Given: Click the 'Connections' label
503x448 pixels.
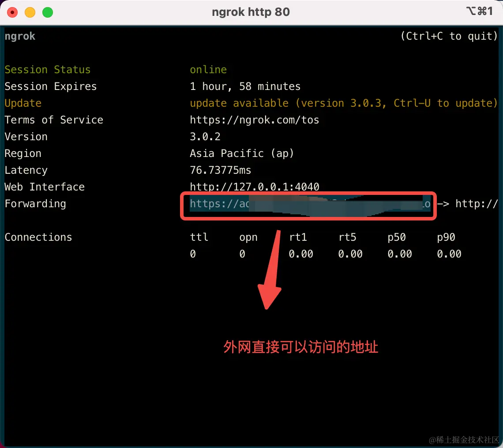Looking at the screenshot, I should coord(38,237).
